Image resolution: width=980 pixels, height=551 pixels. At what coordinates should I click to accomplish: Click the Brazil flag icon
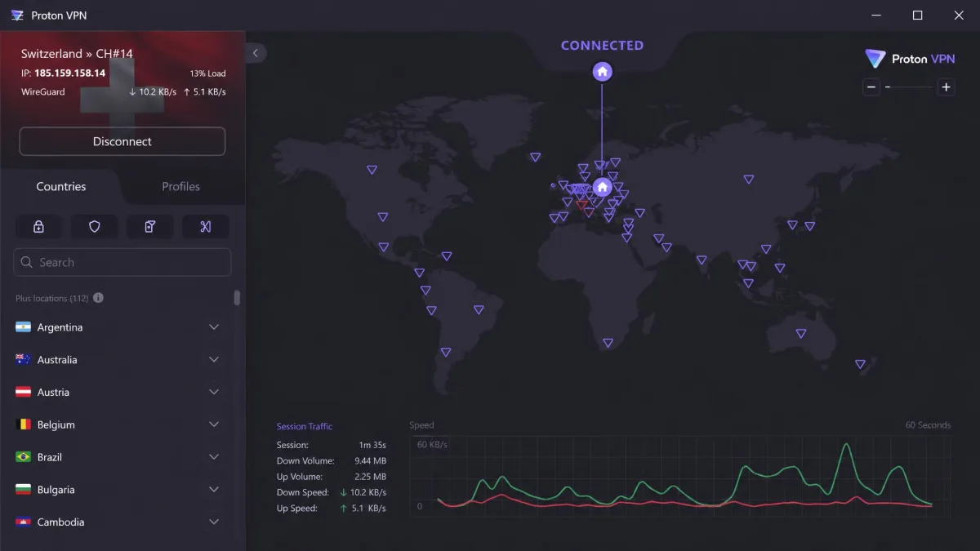[24, 457]
